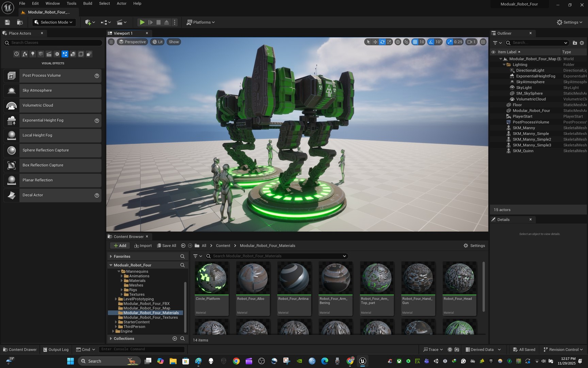Collapse the Lighting folder in Outliner

(504, 65)
